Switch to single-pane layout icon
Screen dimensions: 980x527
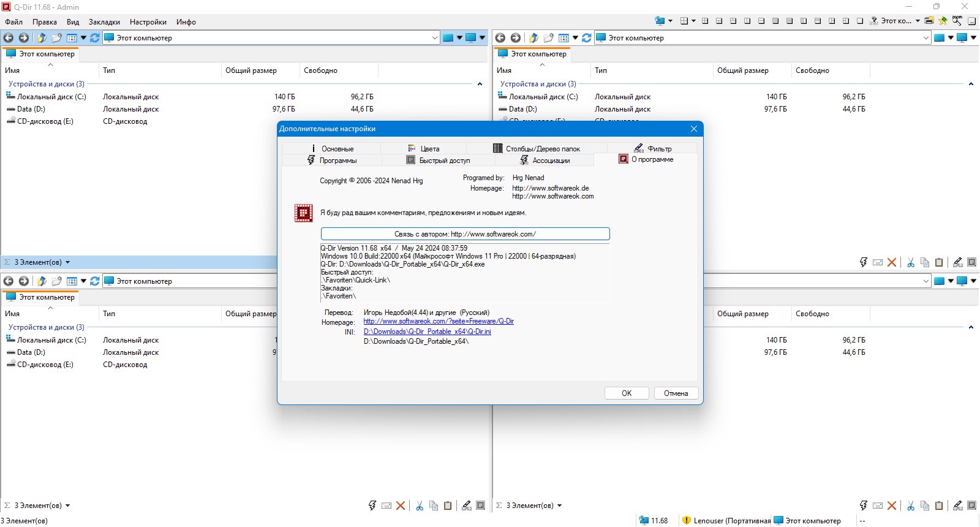coord(860,21)
